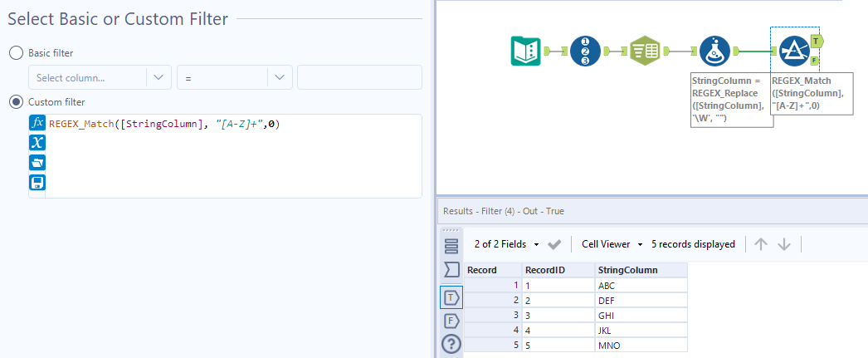Click the Filter tool node icon
The height and width of the screenshot is (358, 868).
coord(794,51)
